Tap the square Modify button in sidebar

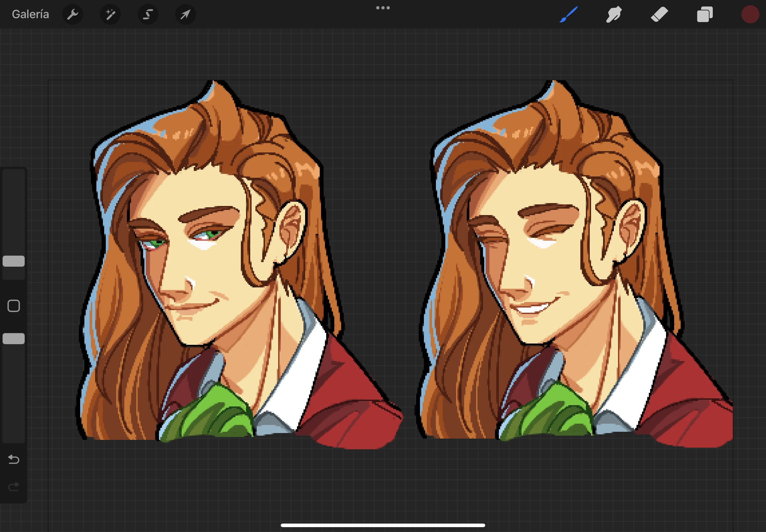[x=14, y=306]
